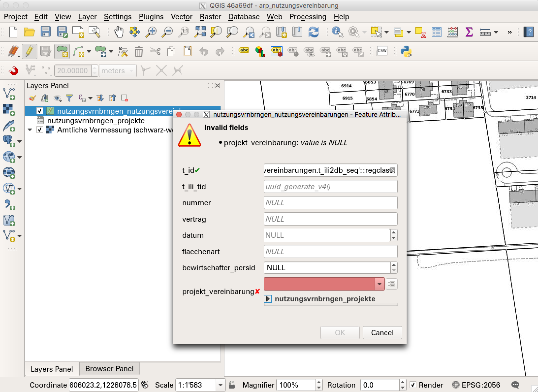Click the Rotation value field

point(380,385)
